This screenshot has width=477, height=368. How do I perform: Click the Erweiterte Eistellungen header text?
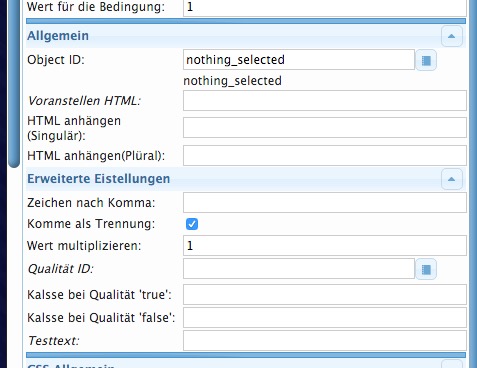click(99, 179)
